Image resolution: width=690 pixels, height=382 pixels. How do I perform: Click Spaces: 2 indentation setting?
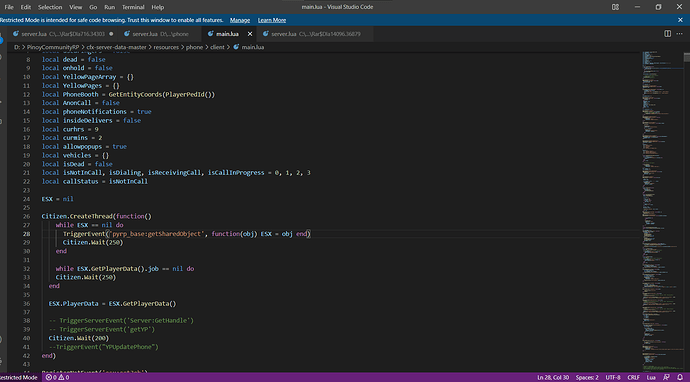pyautogui.click(x=587, y=378)
